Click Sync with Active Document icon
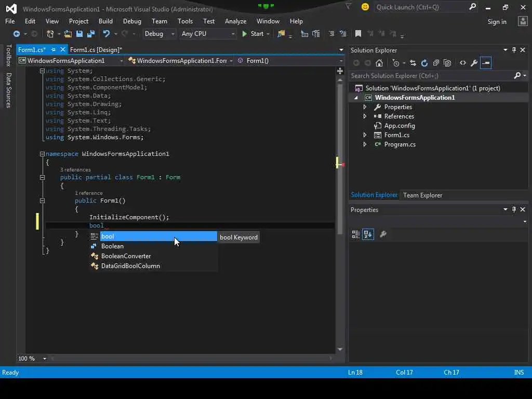 coord(413,63)
